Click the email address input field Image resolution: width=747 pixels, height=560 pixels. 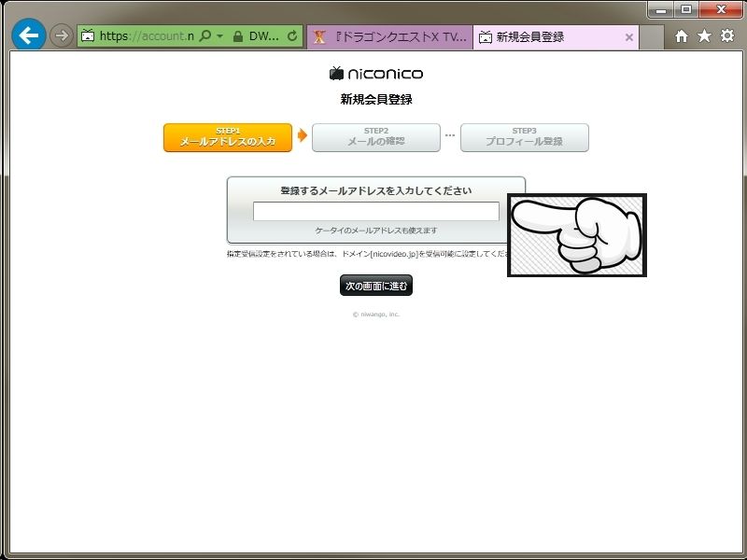tap(376, 212)
